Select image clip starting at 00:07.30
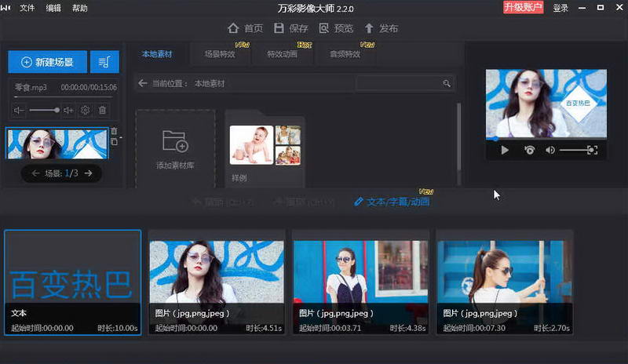 [x=504, y=282]
